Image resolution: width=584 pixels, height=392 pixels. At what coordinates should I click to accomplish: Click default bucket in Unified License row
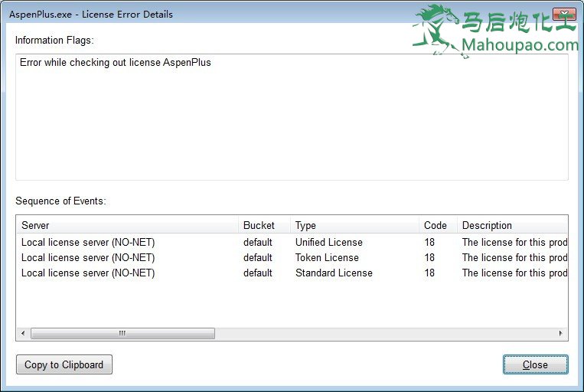click(258, 242)
